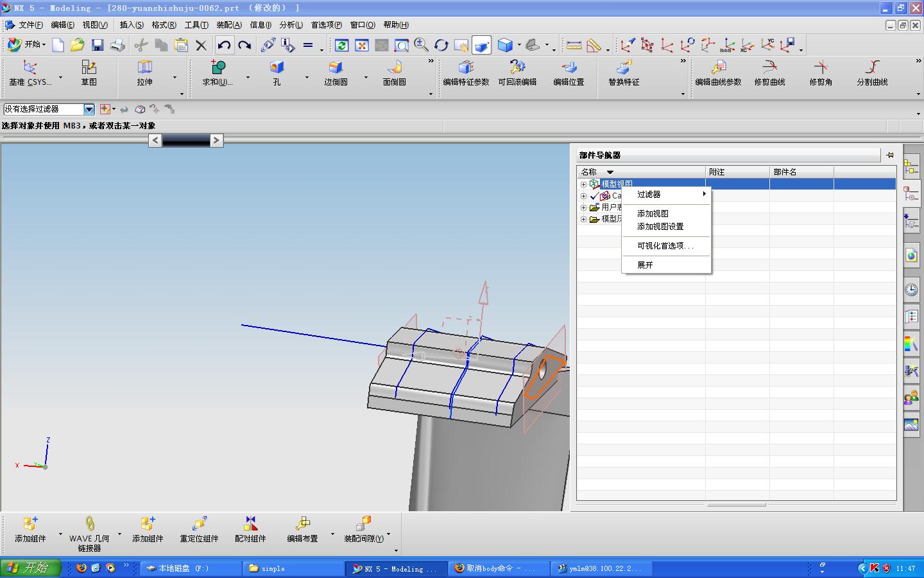Screen dimensions: 924x578
Task: Click Edit Position (编辑位置) tool
Action: [x=569, y=73]
